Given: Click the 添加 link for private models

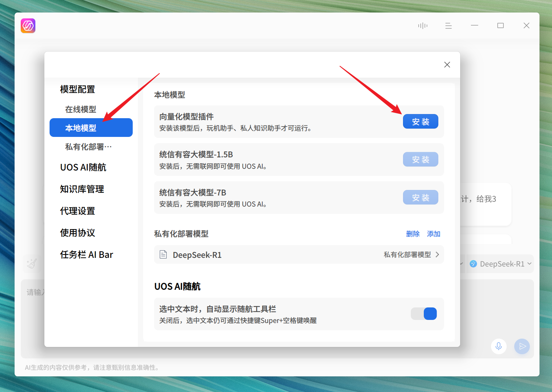Looking at the screenshot, I should 433,234.
